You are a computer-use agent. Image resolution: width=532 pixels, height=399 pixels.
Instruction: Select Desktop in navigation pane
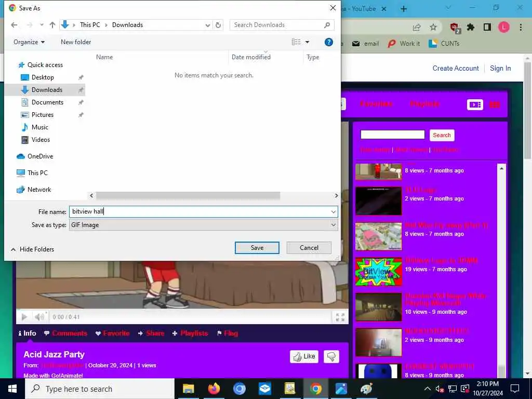pos(43,77)
